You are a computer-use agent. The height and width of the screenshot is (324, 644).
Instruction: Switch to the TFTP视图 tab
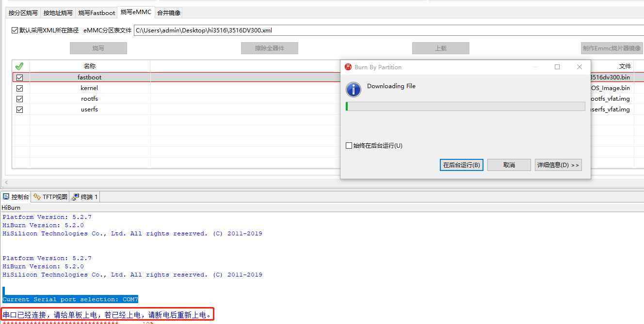[x=51, y=197]
